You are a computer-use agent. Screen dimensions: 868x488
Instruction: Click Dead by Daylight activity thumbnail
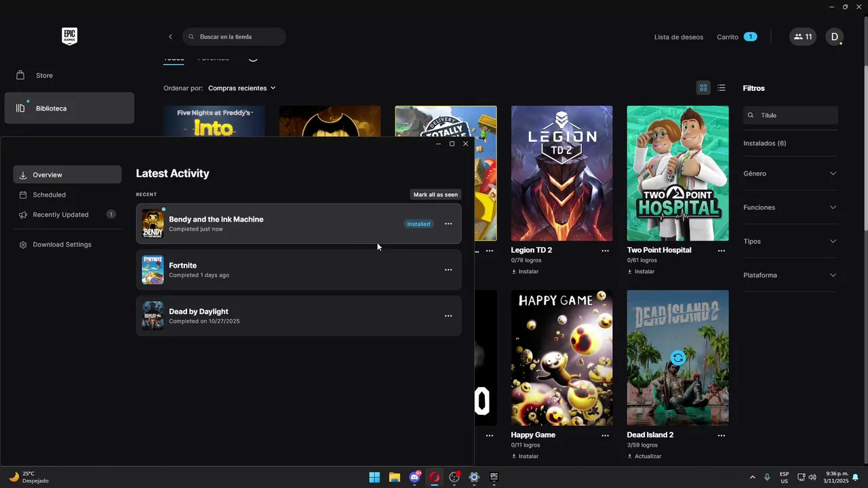click(x=153, y=316)
